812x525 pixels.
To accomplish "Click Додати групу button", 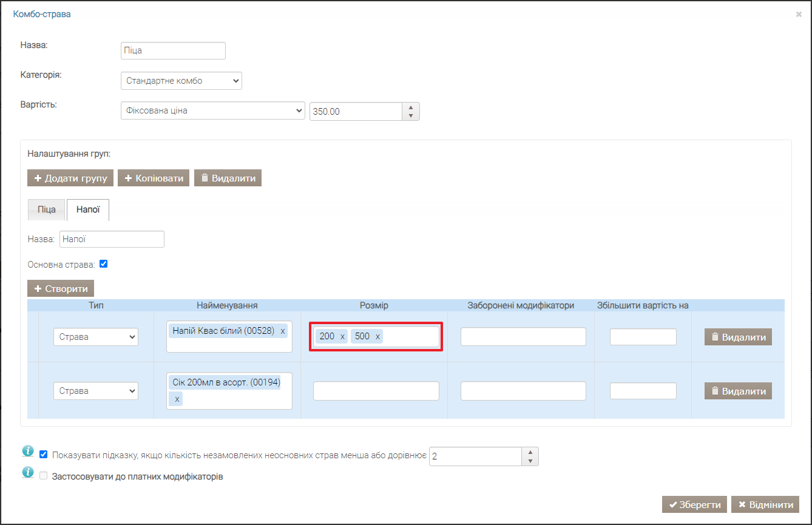I will pos(70,178).
